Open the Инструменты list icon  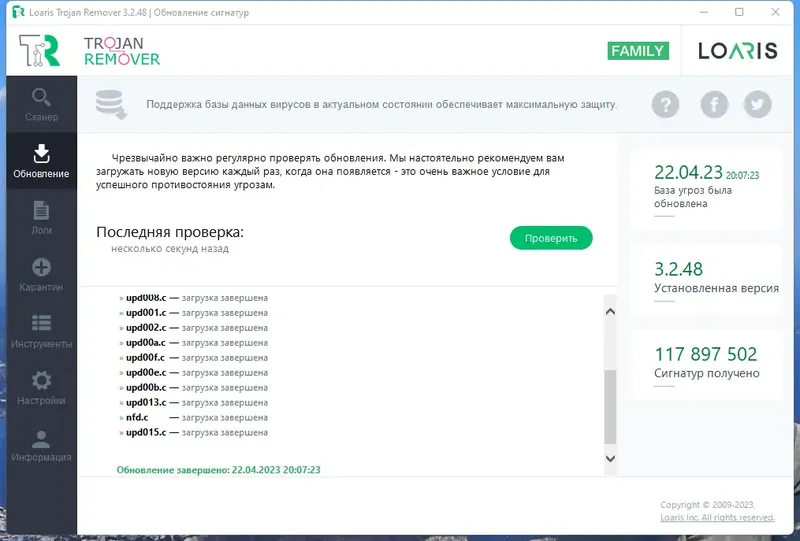pos(41,324)
